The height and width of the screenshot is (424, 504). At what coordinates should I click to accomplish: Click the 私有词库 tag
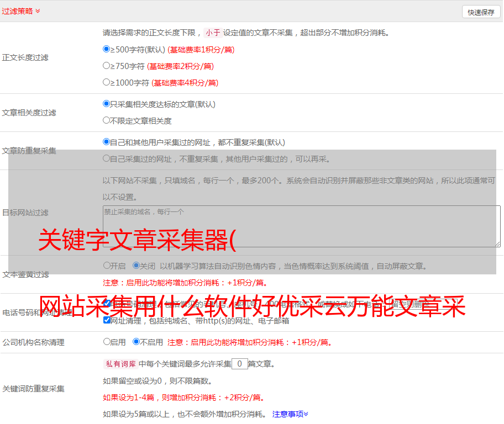121,364
